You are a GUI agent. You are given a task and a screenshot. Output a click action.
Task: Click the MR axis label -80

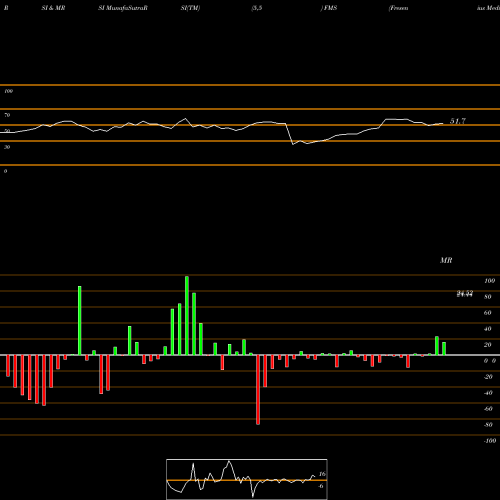coord(488,425)
